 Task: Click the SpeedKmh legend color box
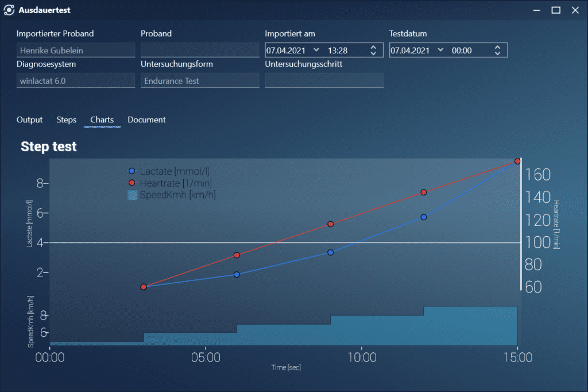coord(133,195)
